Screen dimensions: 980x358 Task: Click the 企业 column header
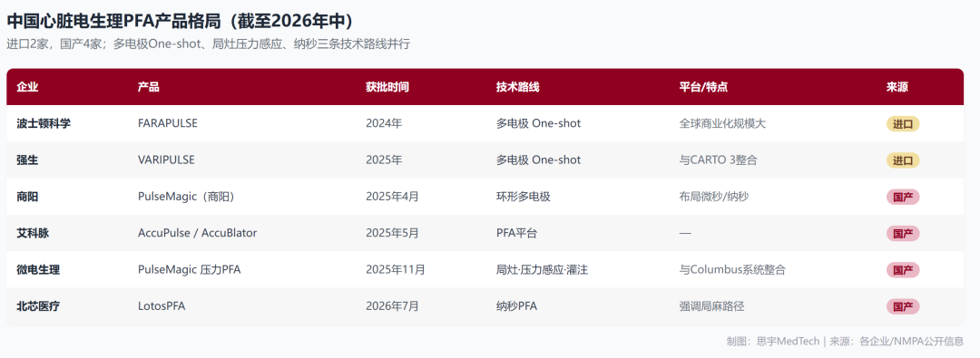(x=27, y=87)
